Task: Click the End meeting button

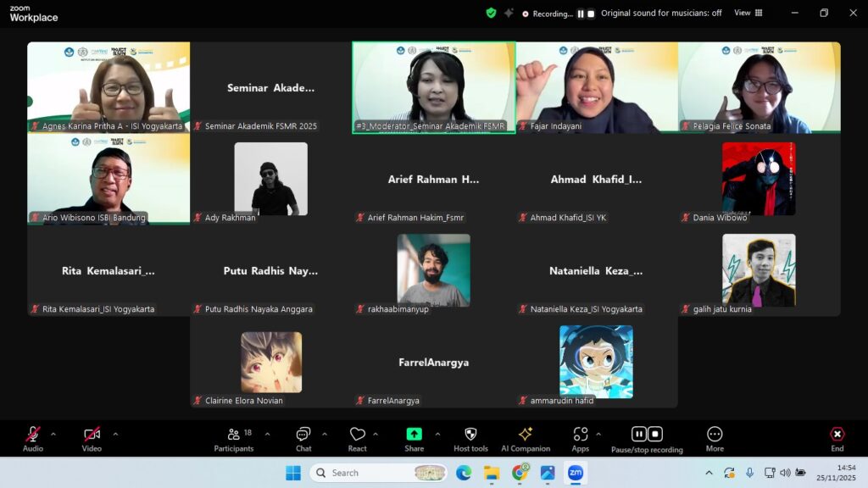Action: (837, 435)
